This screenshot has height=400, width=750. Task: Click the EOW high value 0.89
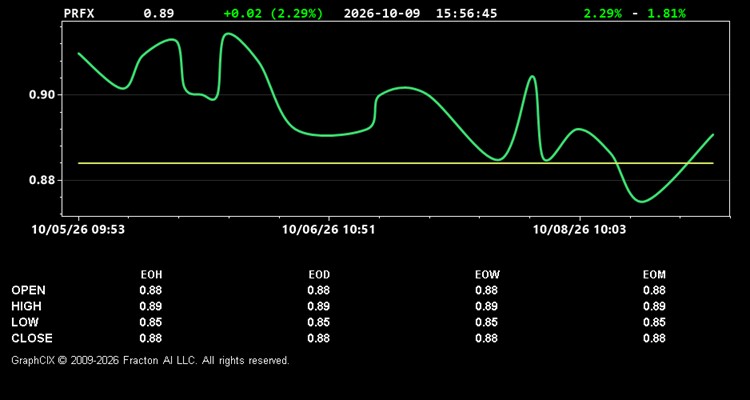[x=486, y=306]
